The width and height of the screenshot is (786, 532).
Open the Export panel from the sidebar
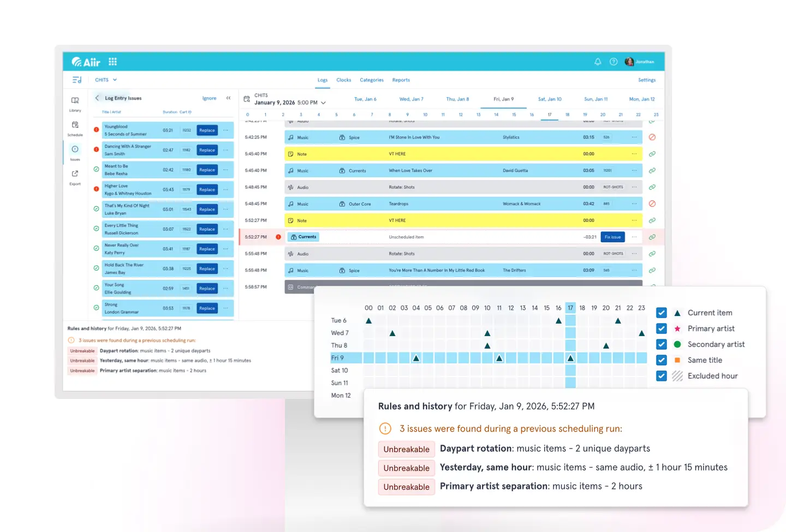click(75, 176)
